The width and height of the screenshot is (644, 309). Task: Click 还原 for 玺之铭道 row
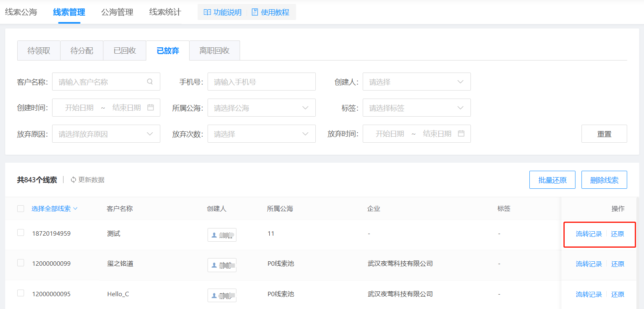click(x=618, y=264)
